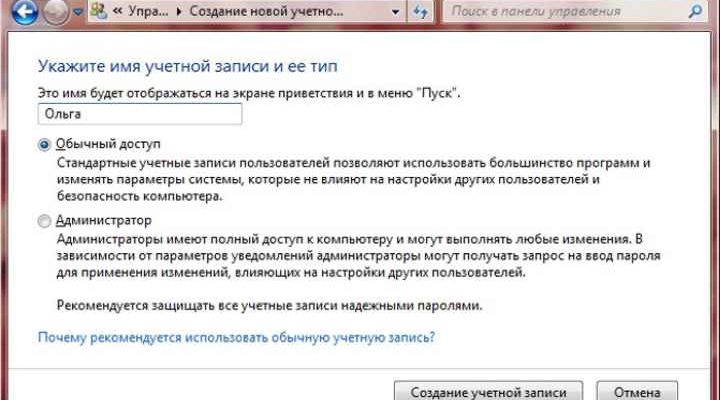720x400 pixels.
Task: Click the user accounts icon in address bar
Action: (99, 11)
